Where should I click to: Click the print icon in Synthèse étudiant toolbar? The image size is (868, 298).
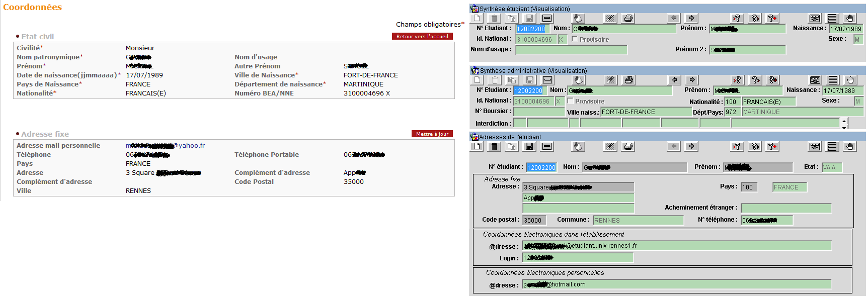pyautogui.click(x=628, y=19)
